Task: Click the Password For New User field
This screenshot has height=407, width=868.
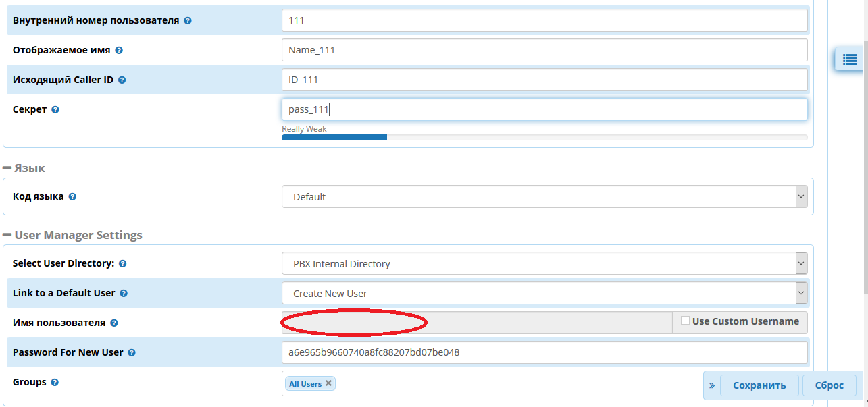Action: pos(544,352)
